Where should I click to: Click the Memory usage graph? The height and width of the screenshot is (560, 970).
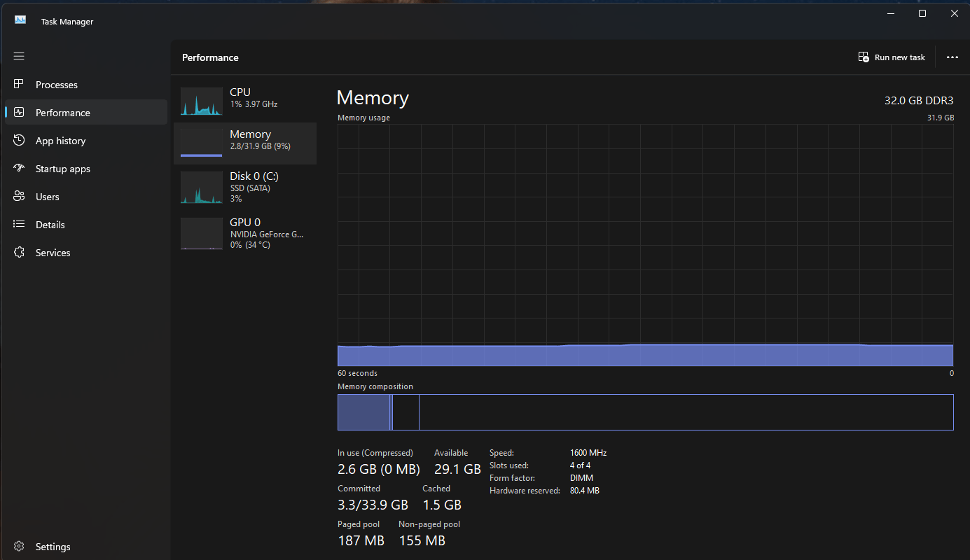[x=645, y=245]
